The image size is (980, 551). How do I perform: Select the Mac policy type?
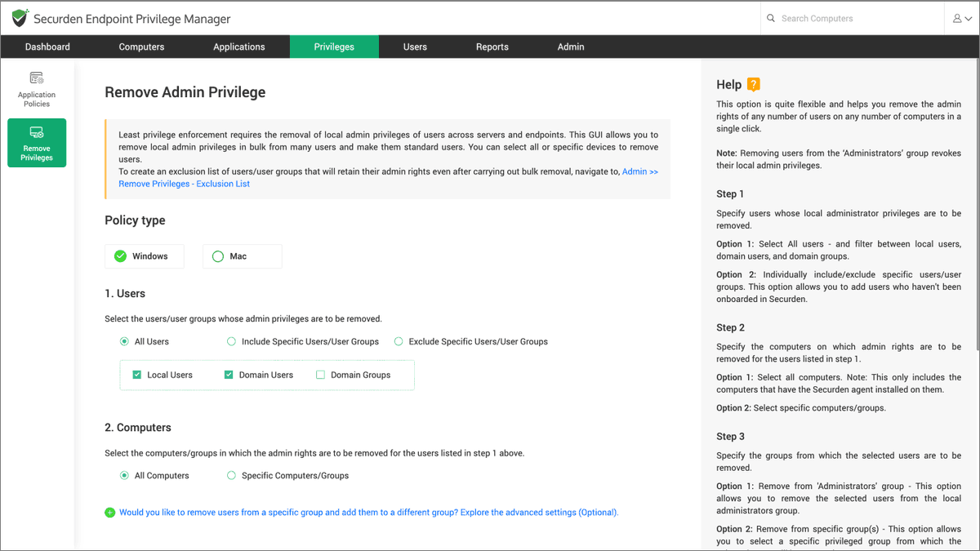(x=242, y=256)
